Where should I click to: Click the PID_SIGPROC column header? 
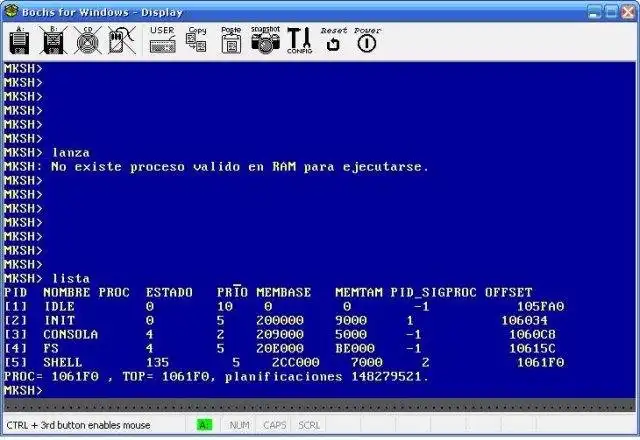[x=433, y=293]
